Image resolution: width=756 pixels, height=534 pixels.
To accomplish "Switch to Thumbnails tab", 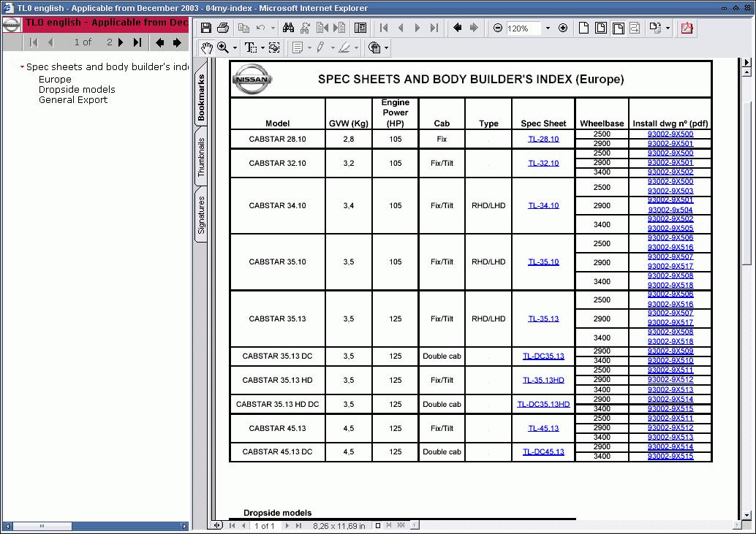I will pyautogui.click(x=201, y=157).
